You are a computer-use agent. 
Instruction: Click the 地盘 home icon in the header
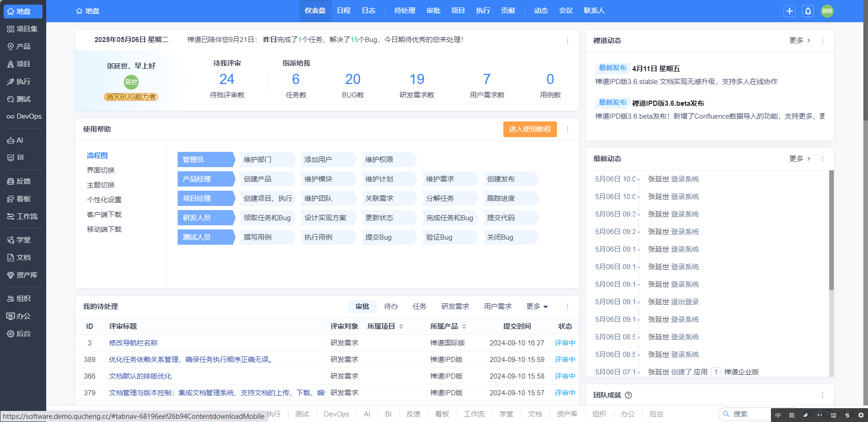pos(87,11)
